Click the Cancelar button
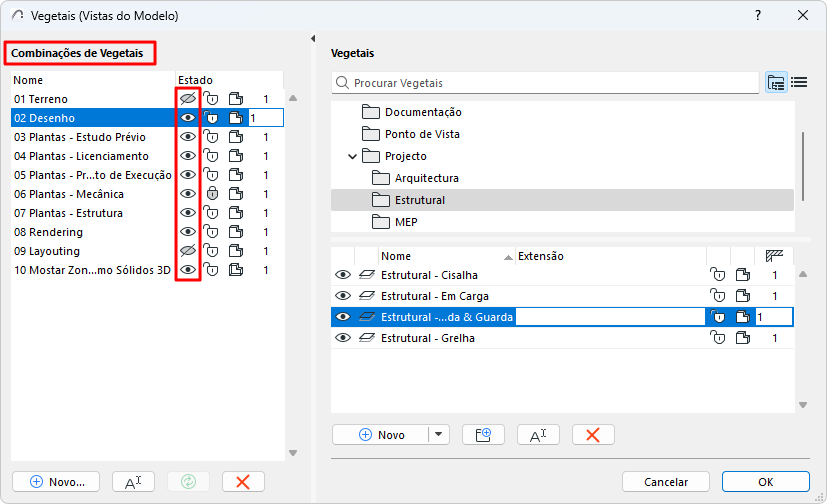The height and width of the screenshot is (504, 827). [665, 481]
